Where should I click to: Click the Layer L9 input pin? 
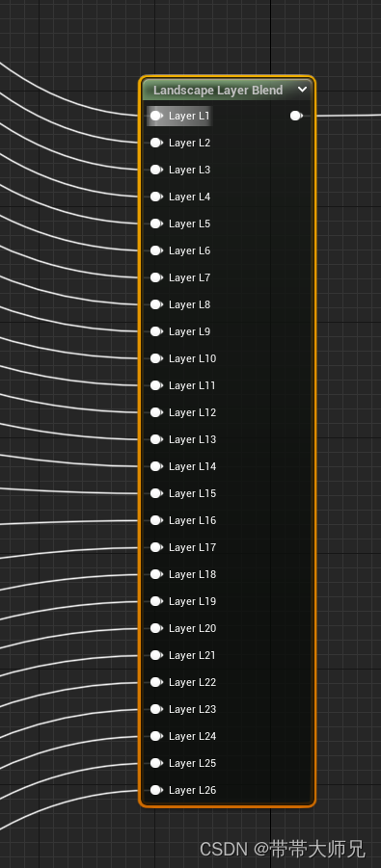(x=156, y=331)
